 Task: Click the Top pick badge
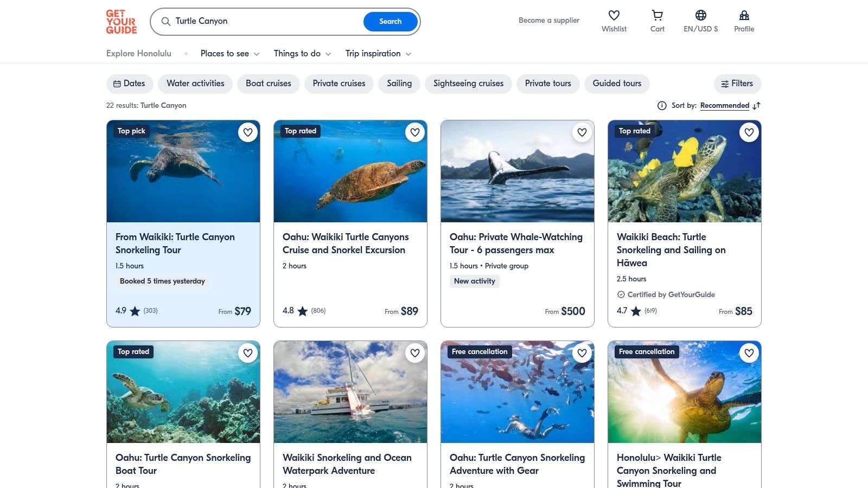point(131,131)
